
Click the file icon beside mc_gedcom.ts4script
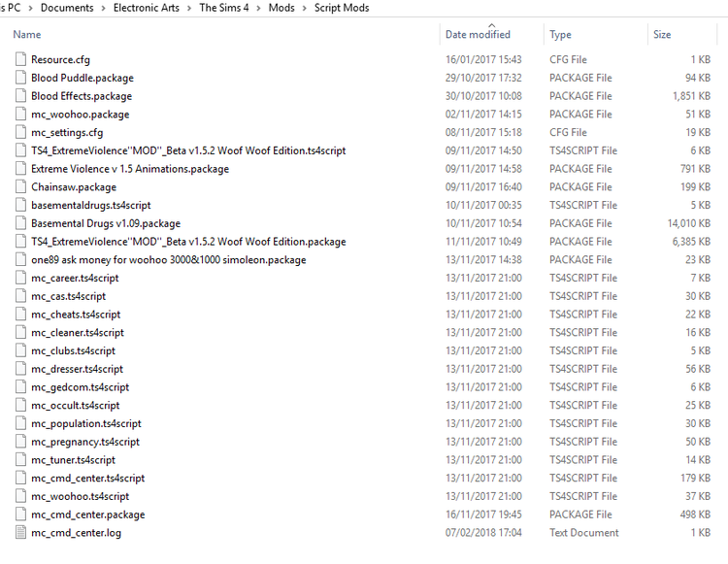click(x=20, y=386)
